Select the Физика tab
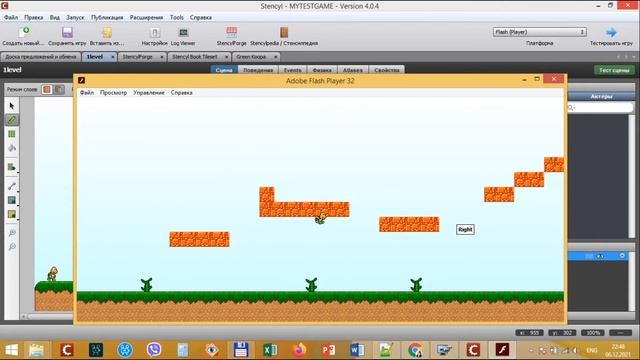This screenshot has height=360, width=640. [322, 70]
